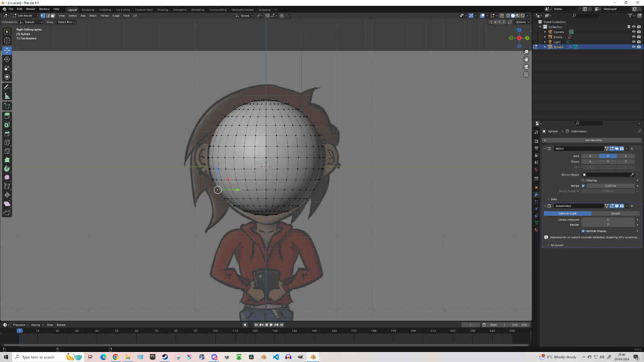
Task: Switch orthographic/perspective grid icon
Action: (x=526, y=75)
